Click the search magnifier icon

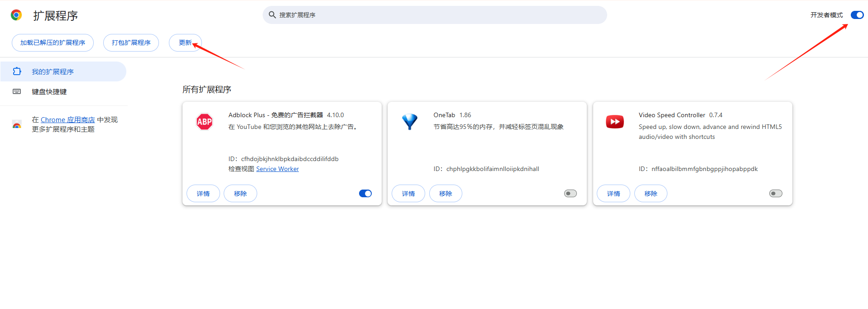coord(272,15)
